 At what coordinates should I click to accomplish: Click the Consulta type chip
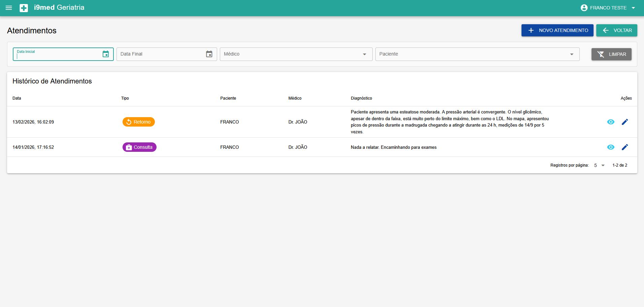click(139, 147)
